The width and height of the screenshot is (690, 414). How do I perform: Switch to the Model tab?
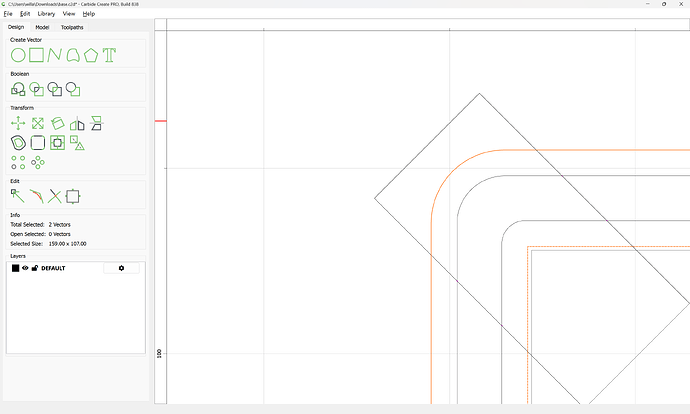click(x=42, y=27)
